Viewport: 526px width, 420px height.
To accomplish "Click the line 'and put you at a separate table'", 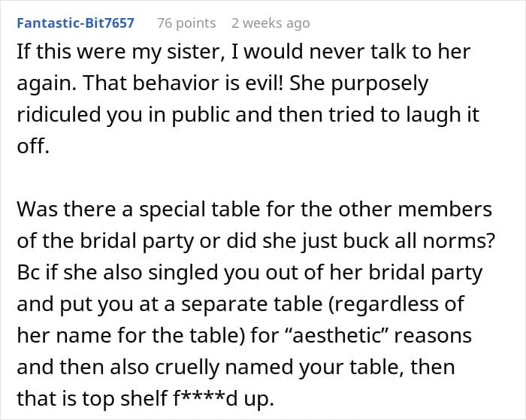I will 240,304.
